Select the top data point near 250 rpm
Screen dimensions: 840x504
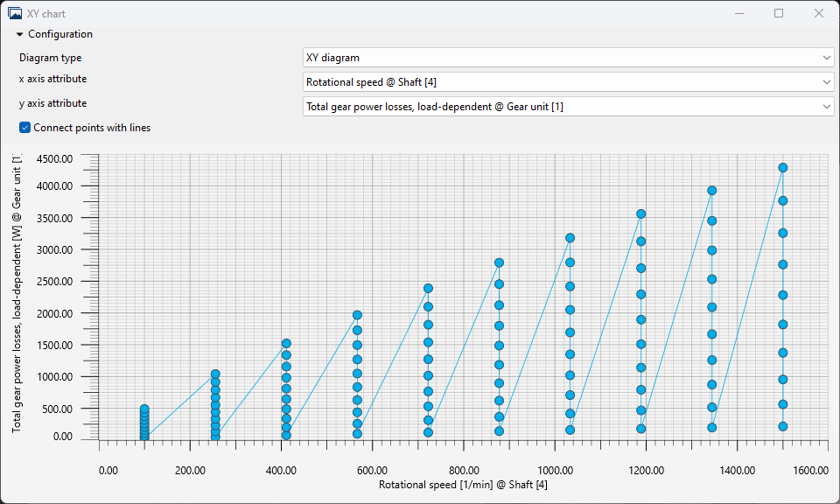[215, 374]
